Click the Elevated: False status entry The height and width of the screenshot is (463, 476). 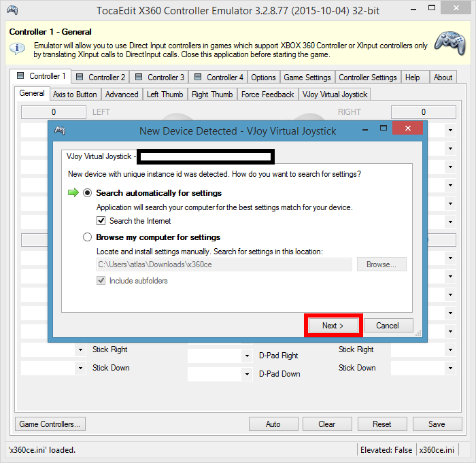(x=386, y=450)
